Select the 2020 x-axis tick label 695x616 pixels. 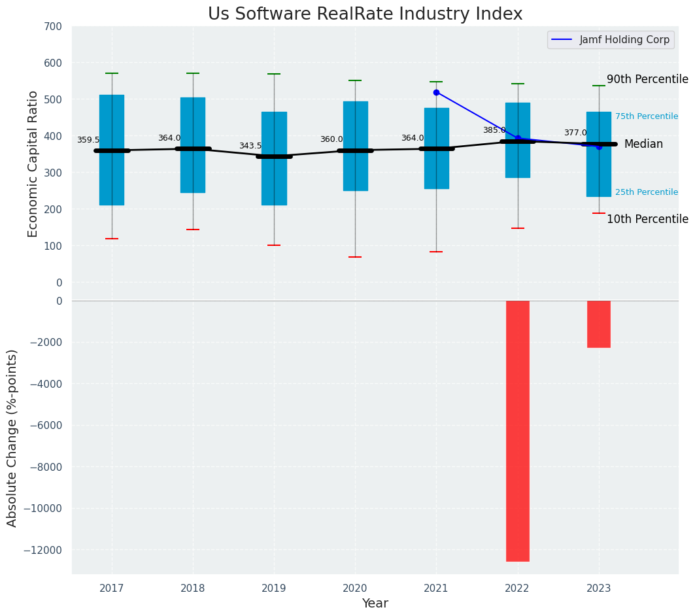coord(355,588)
